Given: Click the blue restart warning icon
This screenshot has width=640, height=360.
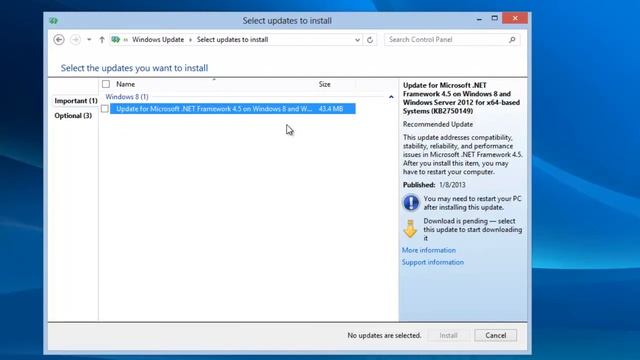Looking at the screenshot, I should coord(411,202).
